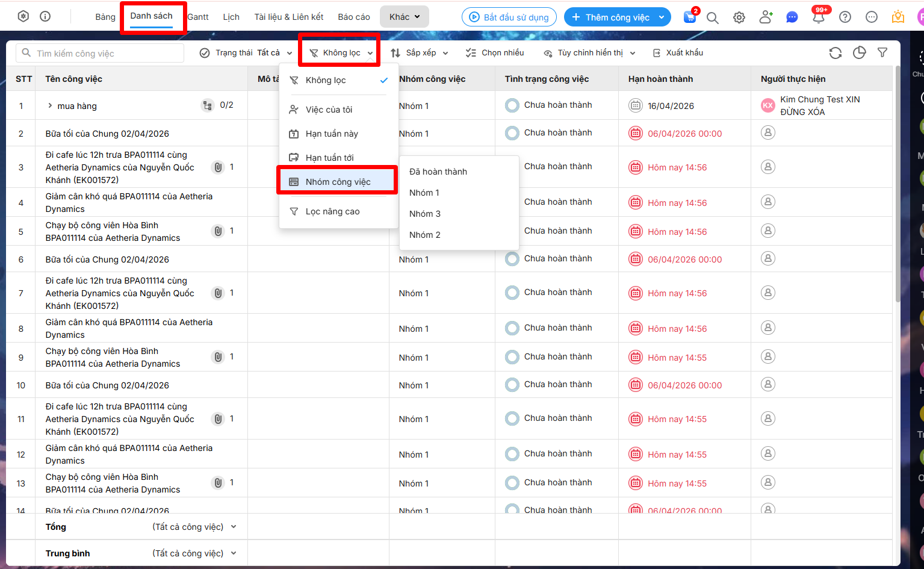Screen dimensions: 924x569
Task: Click the subtask icon beside 0/2 on mua hàng
Action: (208, 105)
